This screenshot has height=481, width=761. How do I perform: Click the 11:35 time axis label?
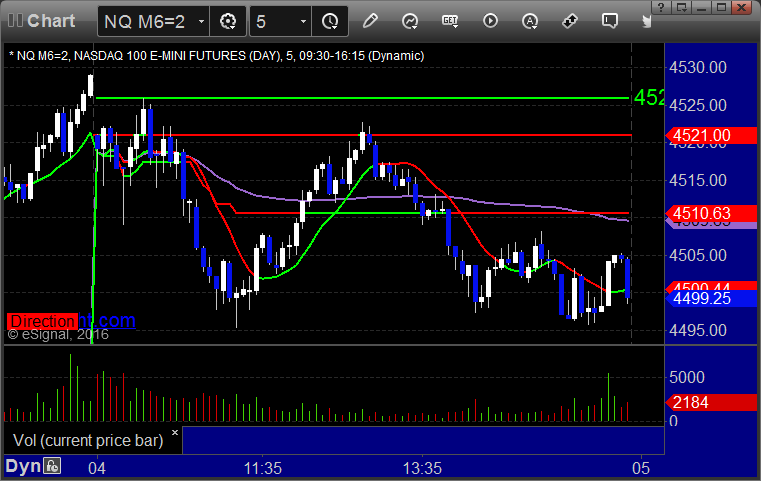tap(263, 468)
